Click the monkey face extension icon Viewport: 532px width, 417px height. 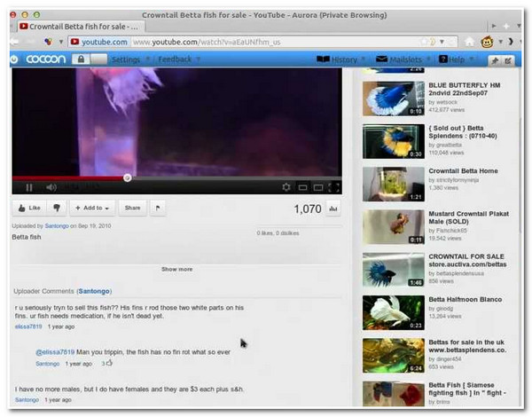487,42
